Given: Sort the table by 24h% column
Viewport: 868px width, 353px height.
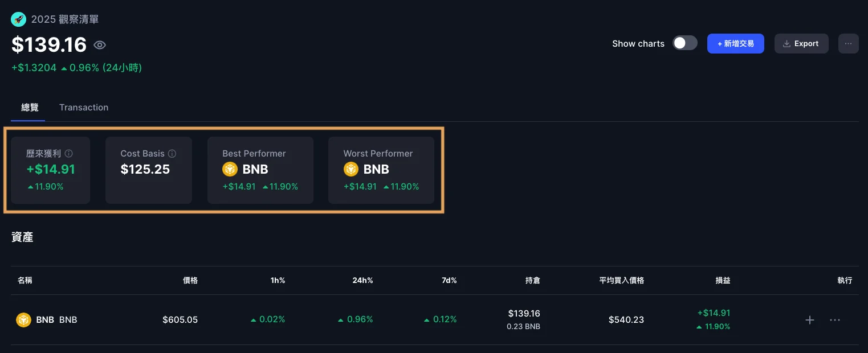Looking at the screenshot, I should click(x=362, y=281).
